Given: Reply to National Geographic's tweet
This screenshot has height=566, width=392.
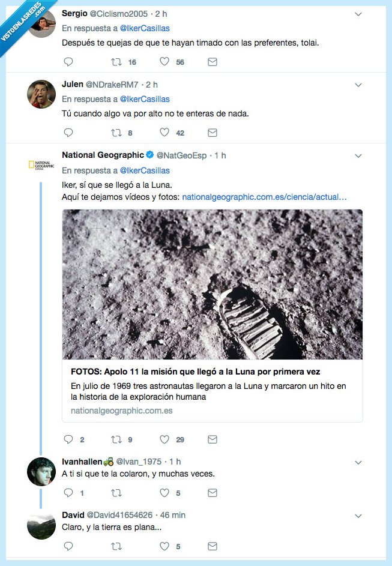Looking at the screenshot, I should 69,439.
